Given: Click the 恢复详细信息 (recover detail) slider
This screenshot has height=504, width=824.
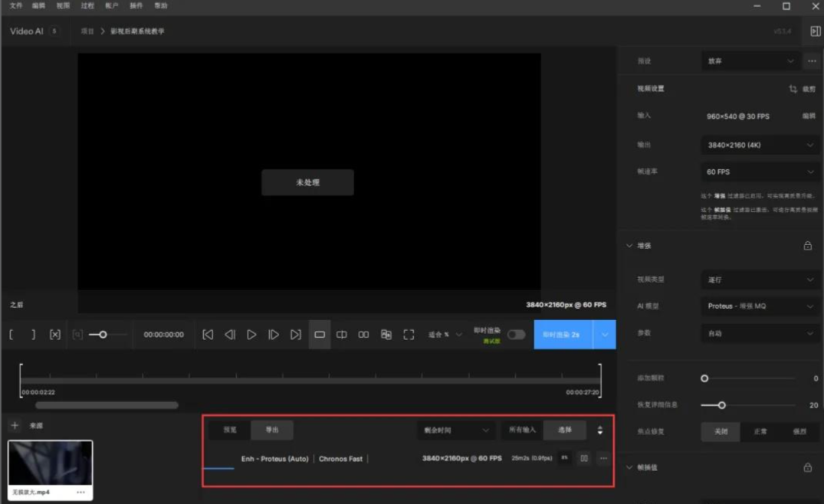Looking at the screenshot, I should (721, 405).
